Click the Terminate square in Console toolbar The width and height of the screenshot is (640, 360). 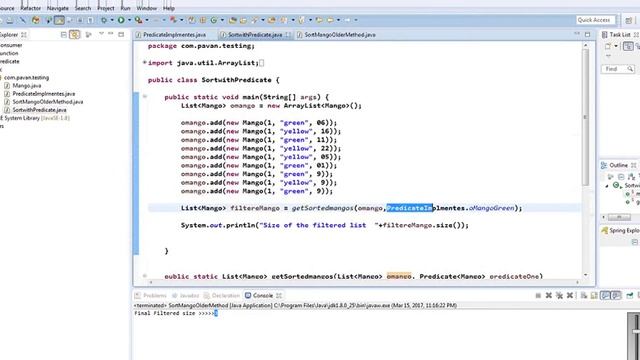[x=538, y=295]
